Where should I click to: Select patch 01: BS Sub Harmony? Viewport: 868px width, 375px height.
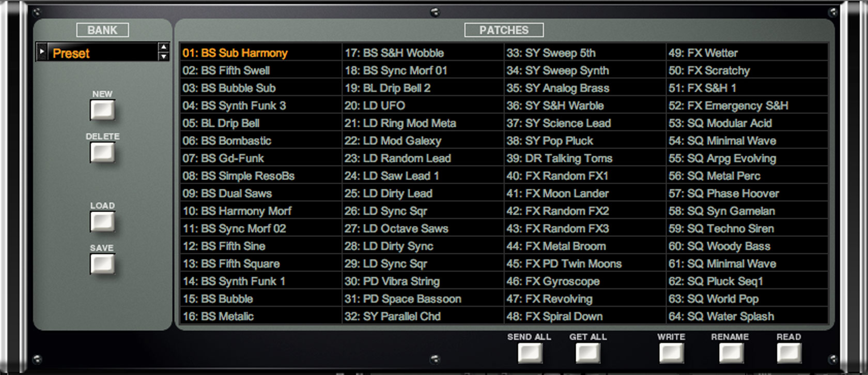coord(261,53)
